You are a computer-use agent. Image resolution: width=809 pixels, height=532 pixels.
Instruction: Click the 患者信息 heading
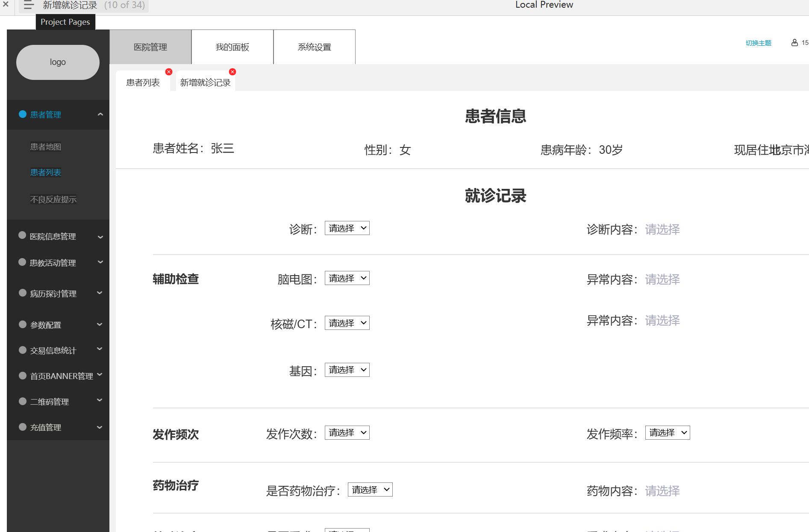click(496, 116)
